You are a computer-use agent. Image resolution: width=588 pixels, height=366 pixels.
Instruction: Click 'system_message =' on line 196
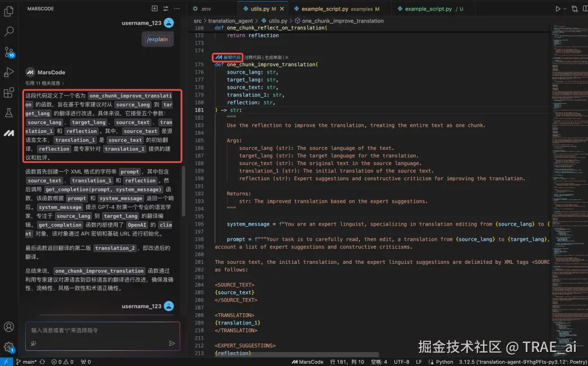(x=251, y=224)
